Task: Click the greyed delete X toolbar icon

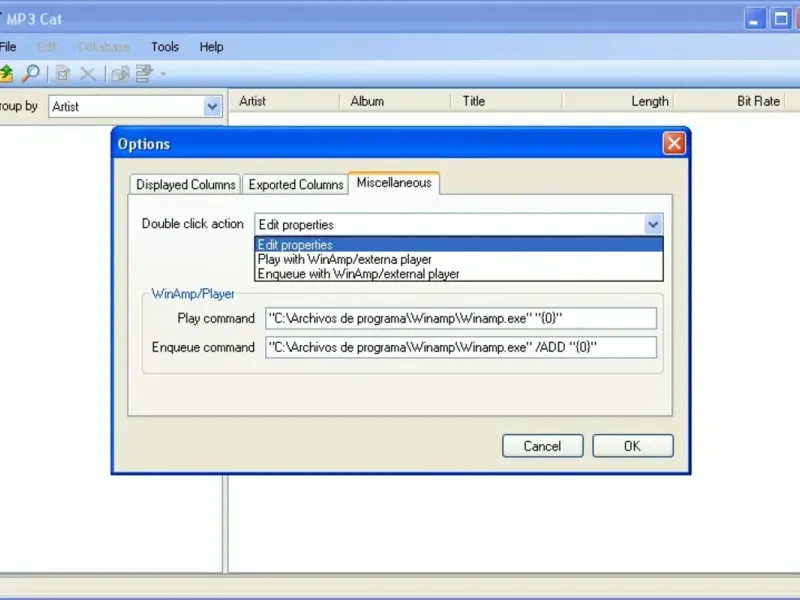Action: (88, 74)
